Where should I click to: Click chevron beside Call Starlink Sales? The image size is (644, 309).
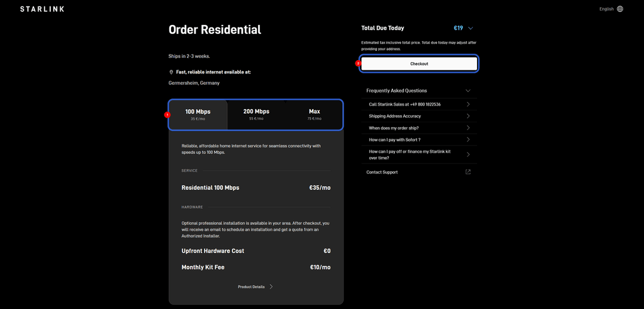click(468, 104)
